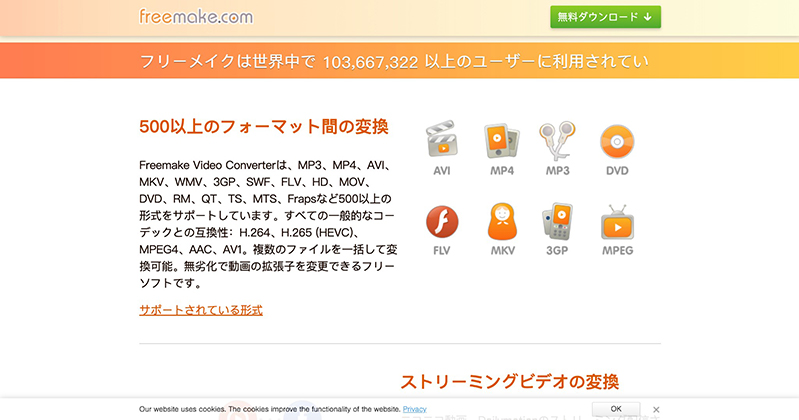Click the ストリーミングビデオの変換 heading
Viewport: 799px width, 420px height.
point(510,381)
